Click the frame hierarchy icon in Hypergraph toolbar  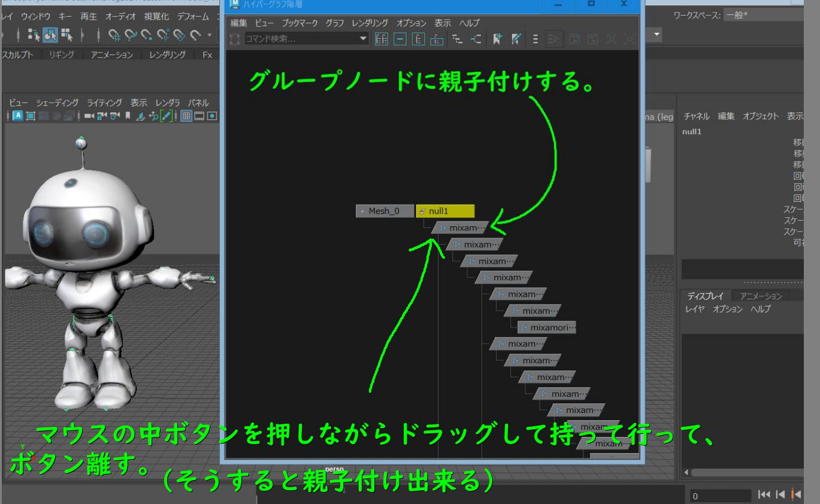point(418,40)
